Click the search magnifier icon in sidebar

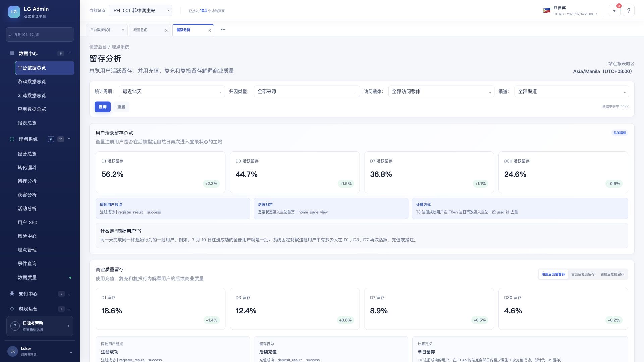coord(10,35)
